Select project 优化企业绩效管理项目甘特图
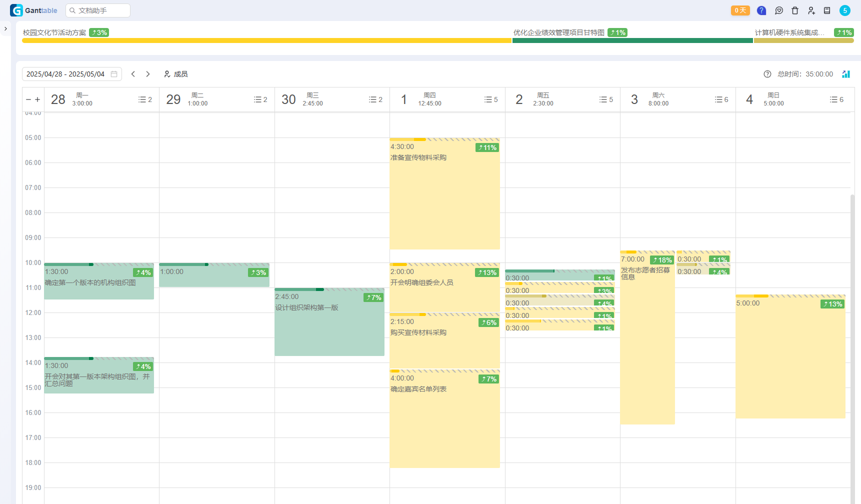The width and height of the screenshot is (861, 504). pyautogui.click(x=559, y=32)
